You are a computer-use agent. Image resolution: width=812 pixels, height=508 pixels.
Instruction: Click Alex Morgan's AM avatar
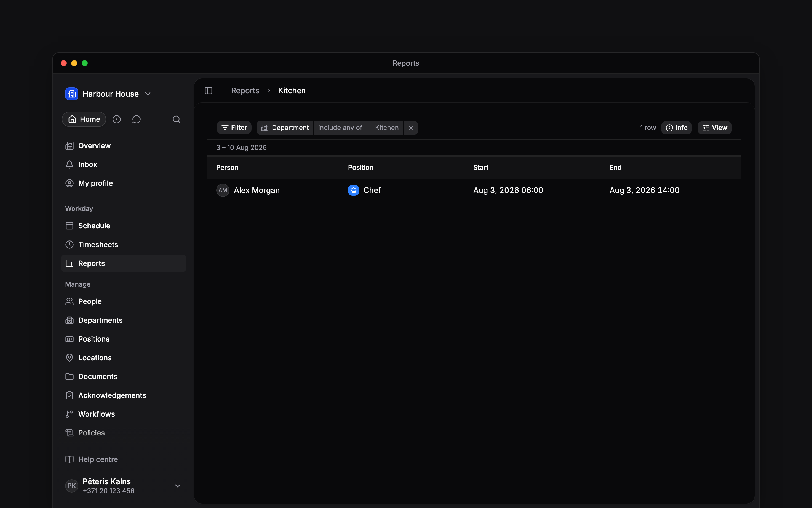223,190
